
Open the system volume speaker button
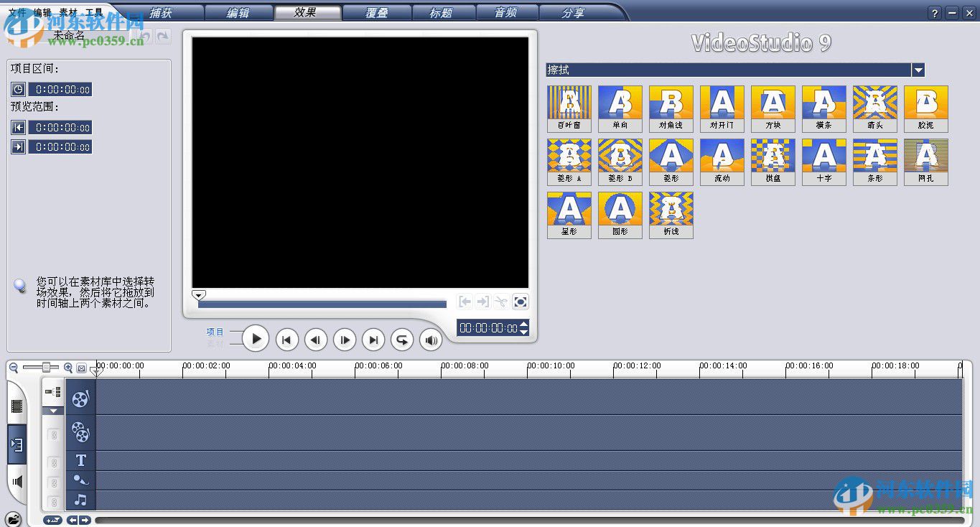(x=431, y=340)
